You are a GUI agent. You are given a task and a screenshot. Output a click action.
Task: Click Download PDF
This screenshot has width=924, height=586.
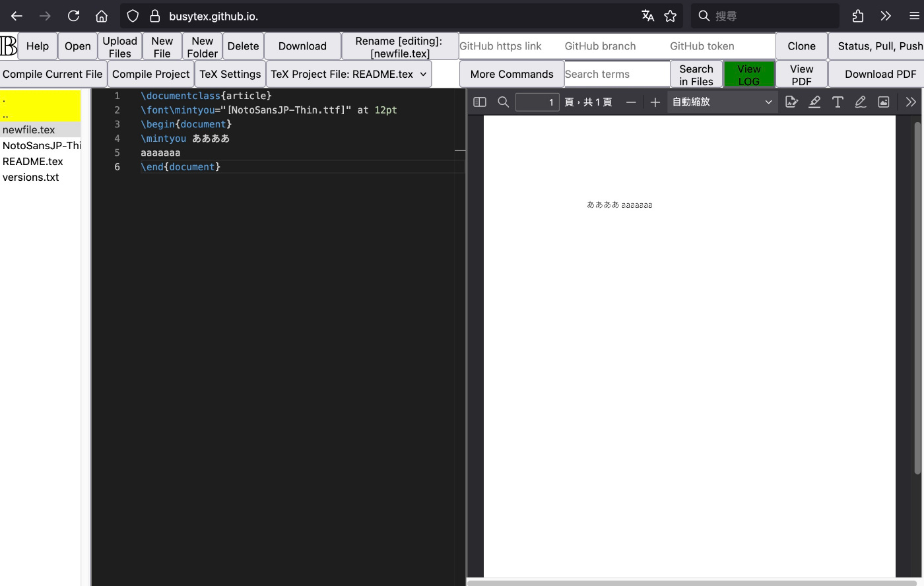pyautogui.click(x=876, y=74)
